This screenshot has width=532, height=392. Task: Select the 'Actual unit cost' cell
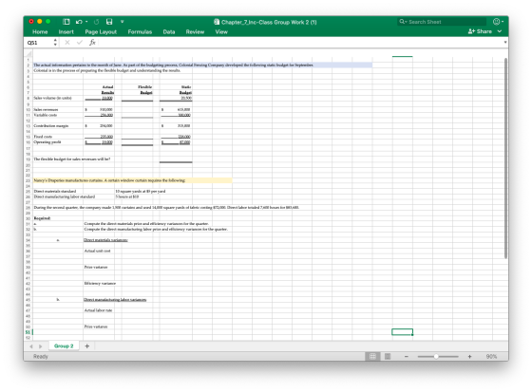[99, 251]
